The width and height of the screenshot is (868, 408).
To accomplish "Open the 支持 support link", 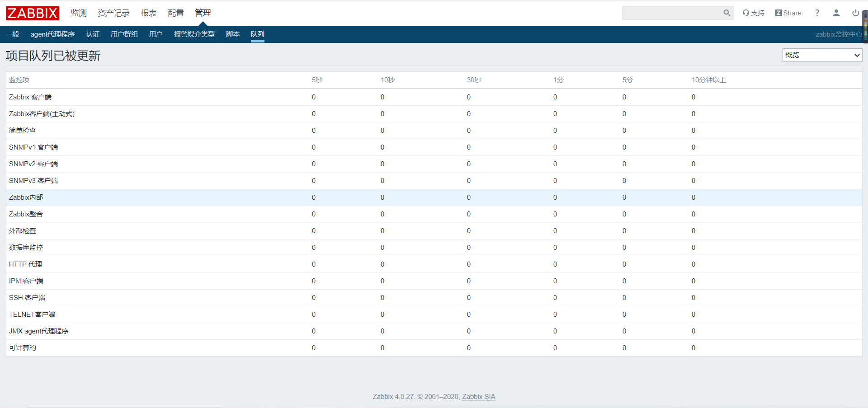I will (x=754, y=13).
